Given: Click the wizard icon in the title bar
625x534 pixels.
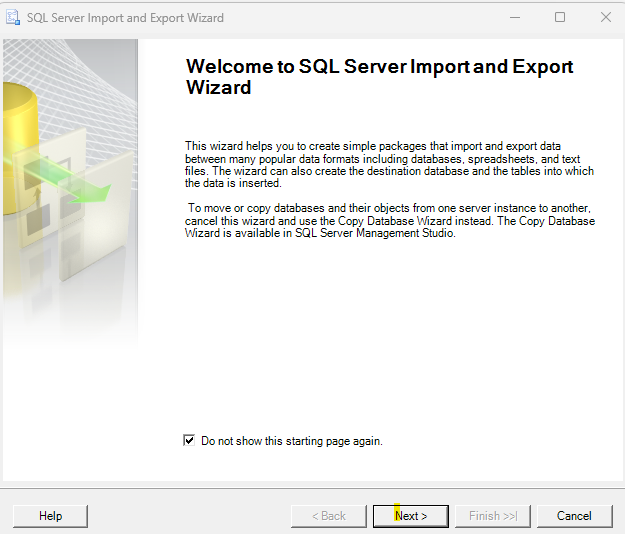Looking at the screenshot, I should [x=12, y=18].
